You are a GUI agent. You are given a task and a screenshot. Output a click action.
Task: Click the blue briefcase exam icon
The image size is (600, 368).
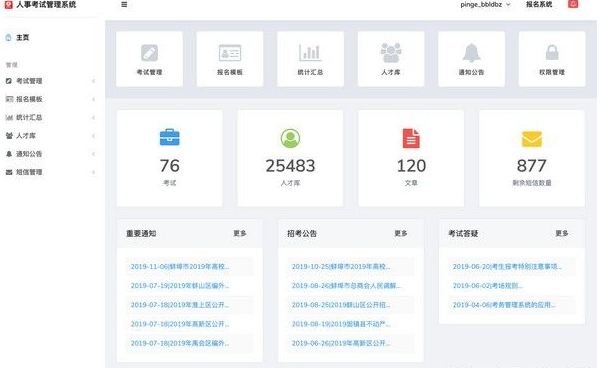click(x=170, y=138)
